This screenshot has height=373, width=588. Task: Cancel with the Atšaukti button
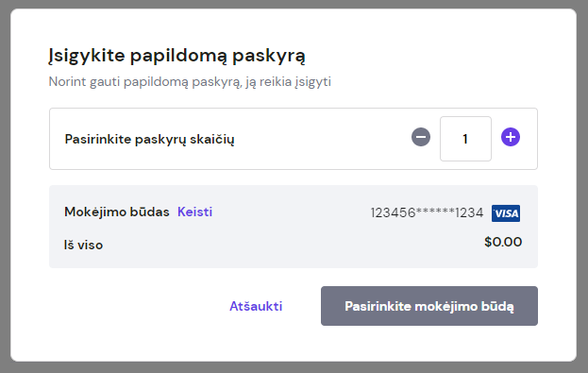tap(256, 306)
